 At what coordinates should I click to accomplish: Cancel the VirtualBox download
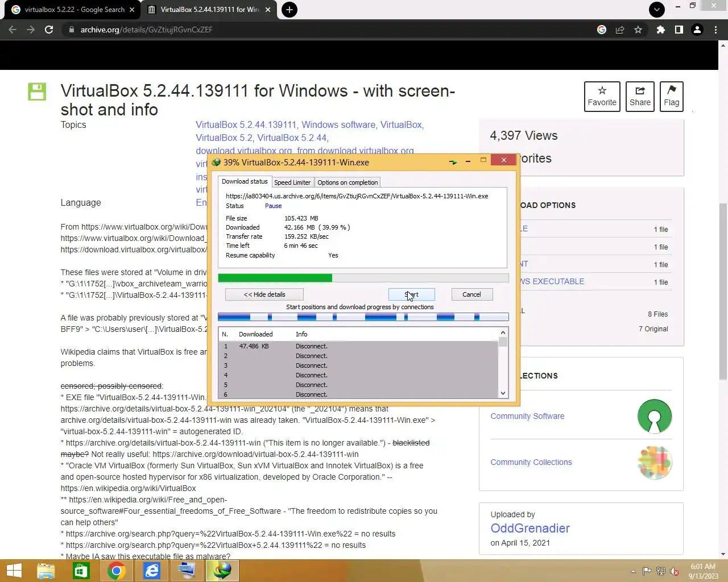(x=471, y=294)
